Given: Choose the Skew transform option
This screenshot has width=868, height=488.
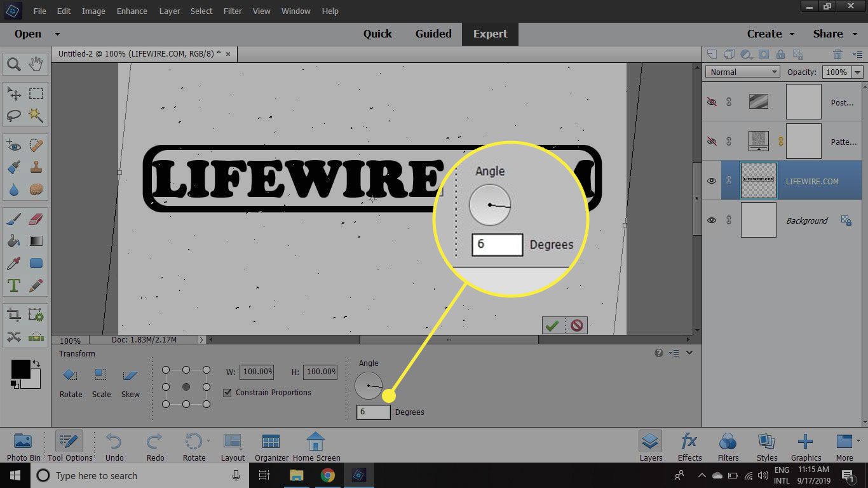Looking at the screenshot, I should pos(130,384).
